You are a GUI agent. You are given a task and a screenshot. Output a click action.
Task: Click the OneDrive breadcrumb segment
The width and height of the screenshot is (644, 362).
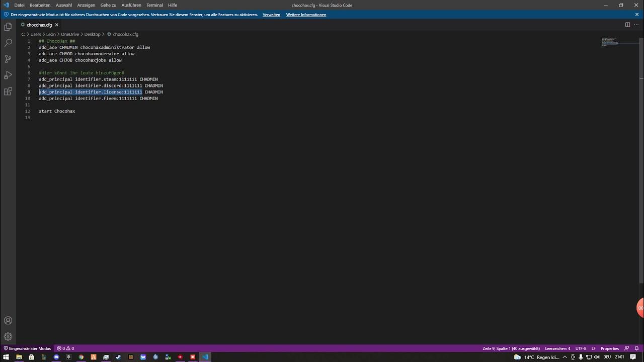pos(70,34)
